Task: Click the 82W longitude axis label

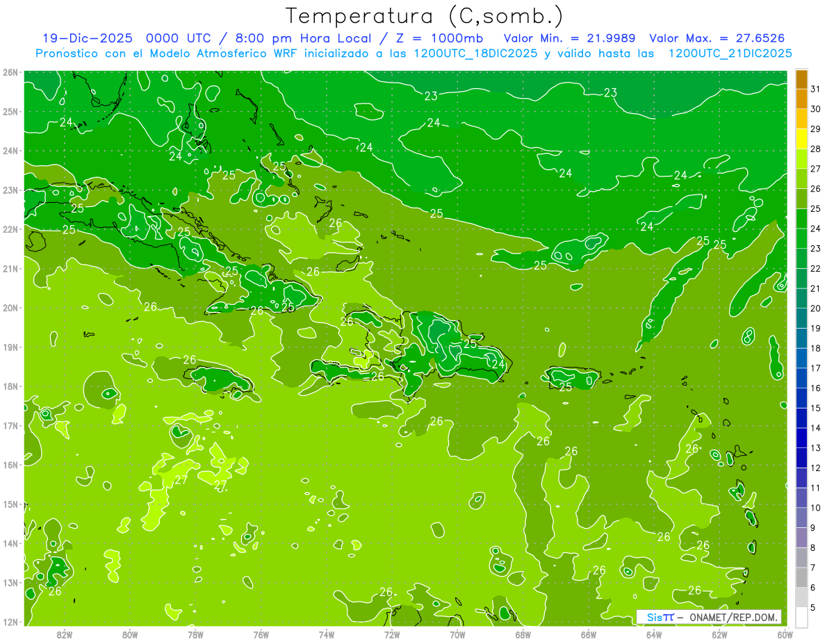Action: point(65,634)
